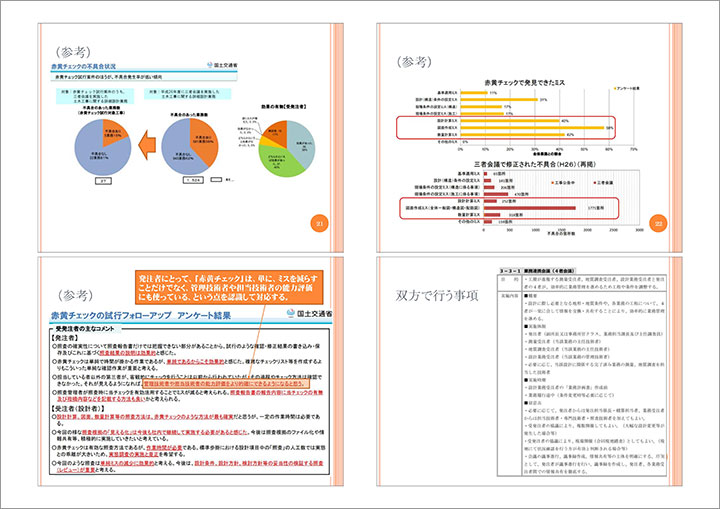Click the orange page number badge 22
The height and width of the screenshot is (509, 720).
[x=658, y=223]
